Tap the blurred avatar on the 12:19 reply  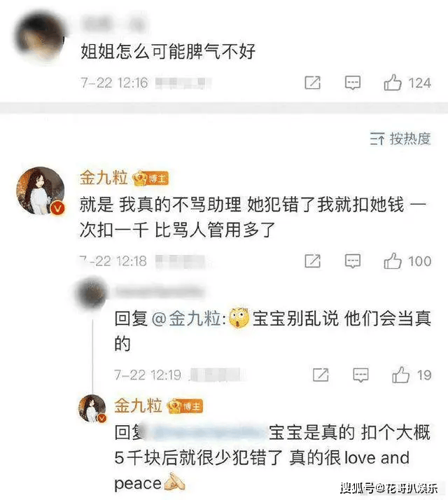[91, 292]
